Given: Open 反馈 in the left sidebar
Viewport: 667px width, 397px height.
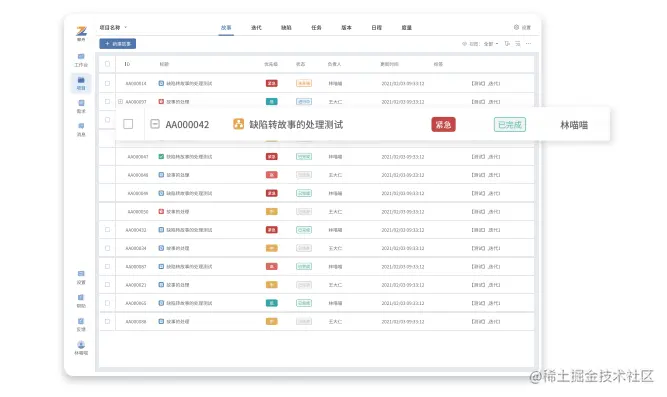Looking at the screenshot, I should pyautogui.click(x=81, y=324).
